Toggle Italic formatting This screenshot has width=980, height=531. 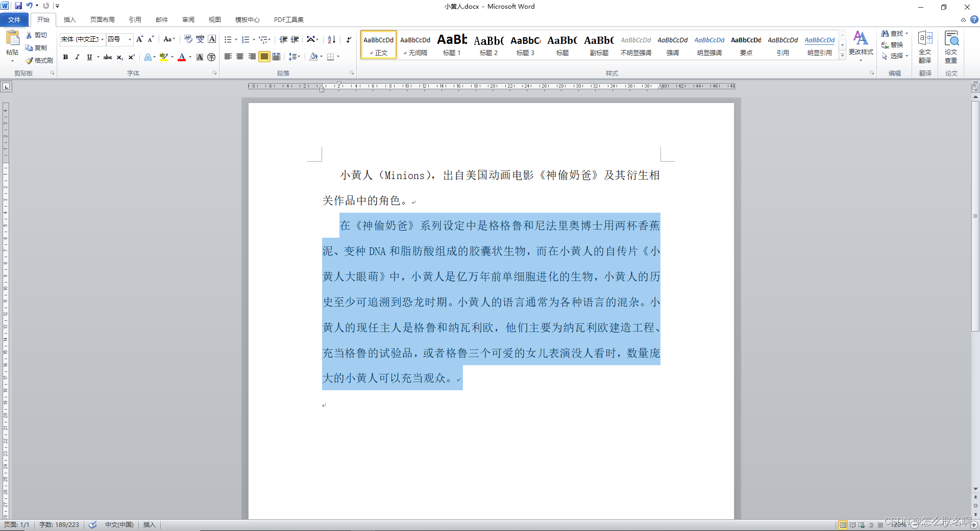[x=77, y=57]
